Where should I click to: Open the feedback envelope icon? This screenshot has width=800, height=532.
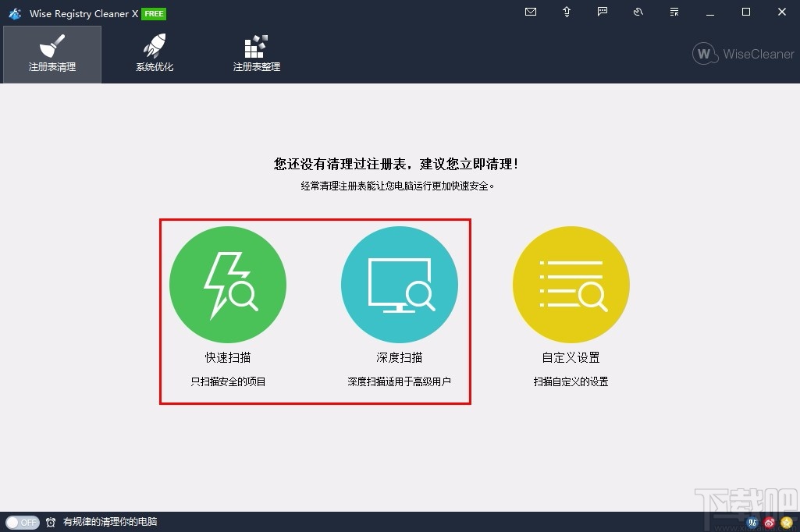point(530,12)
